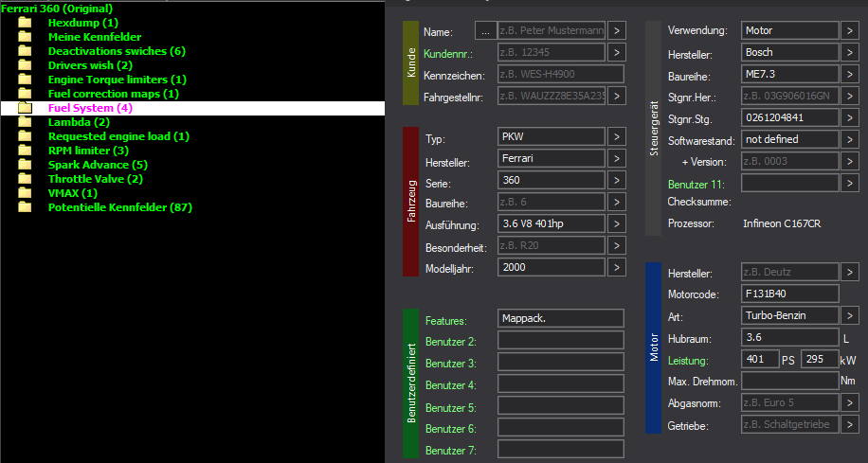Screen dimensions: 868x463
Task: Click the Benutzer 2 input field
Action: (561, 340)
